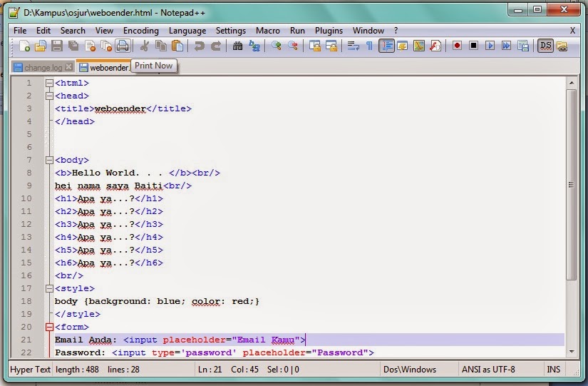Image resolution: width=588 pixels, height=386 pixels.
Task: Create a new document with New icon
Action: click(24, 46)
